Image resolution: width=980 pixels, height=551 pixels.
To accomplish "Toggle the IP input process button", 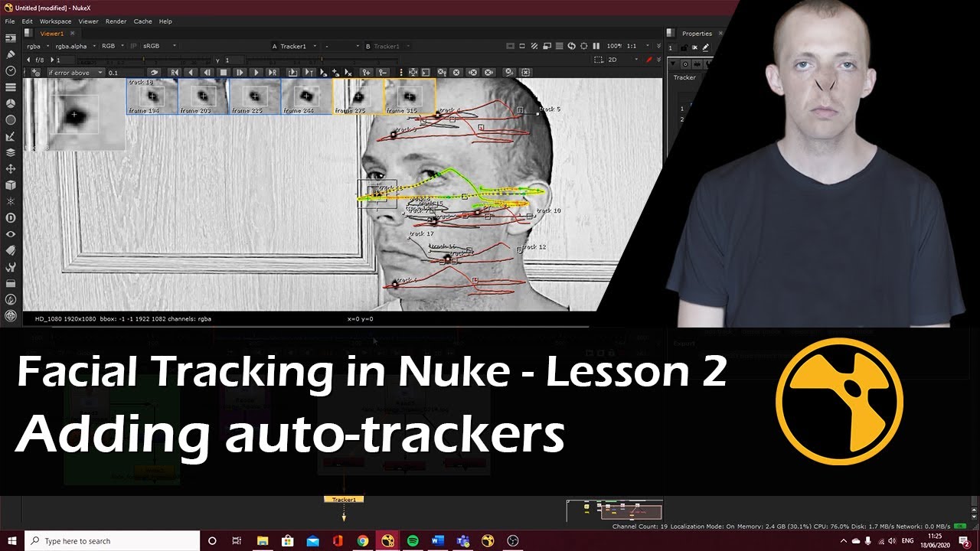I will pos(134,46).
